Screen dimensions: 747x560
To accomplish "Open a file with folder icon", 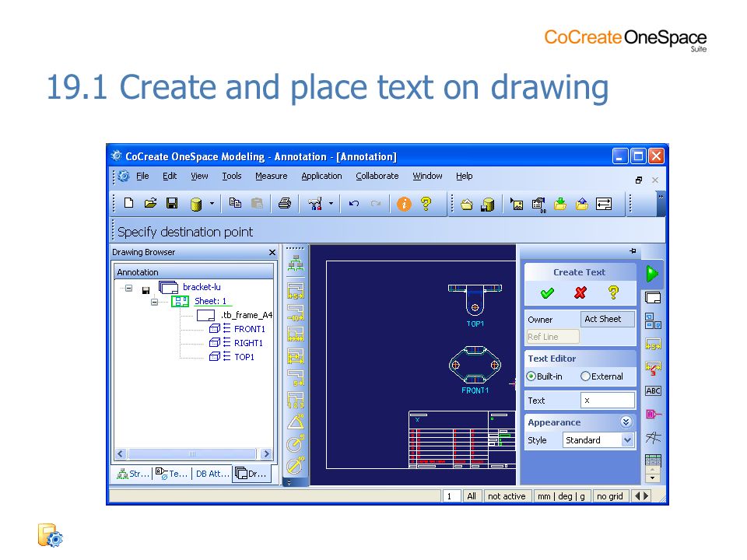I will tap(150, 203).
